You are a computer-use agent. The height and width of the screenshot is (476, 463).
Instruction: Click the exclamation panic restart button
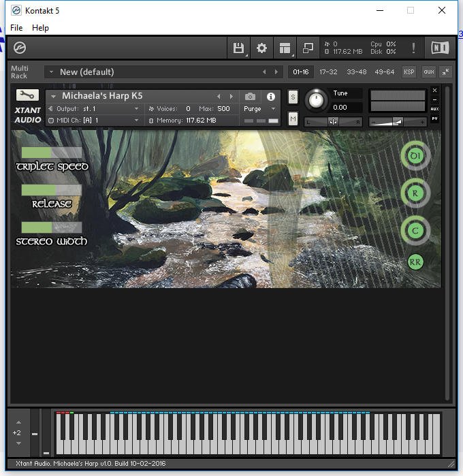click(x=413, y=48)
